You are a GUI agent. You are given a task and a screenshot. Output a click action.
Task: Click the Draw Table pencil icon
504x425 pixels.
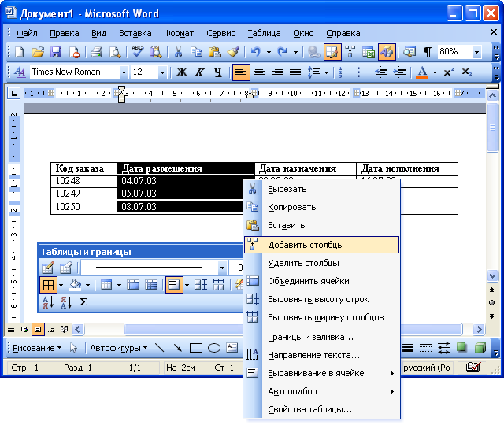click(x=47, y=268)
